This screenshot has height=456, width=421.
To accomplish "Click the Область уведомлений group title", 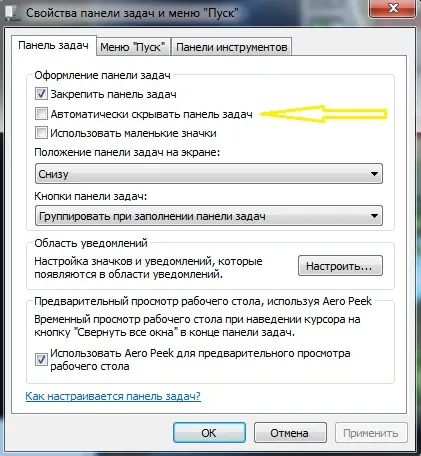I will 91,243.
